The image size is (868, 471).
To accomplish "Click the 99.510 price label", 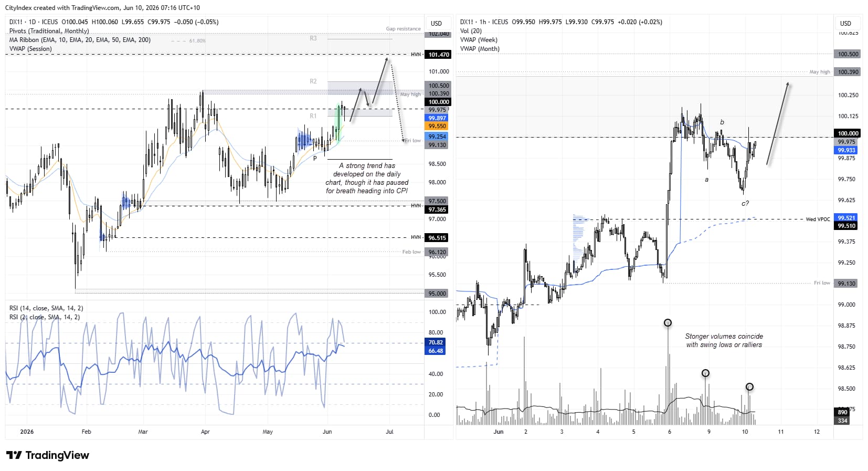I will coord(846,226).
